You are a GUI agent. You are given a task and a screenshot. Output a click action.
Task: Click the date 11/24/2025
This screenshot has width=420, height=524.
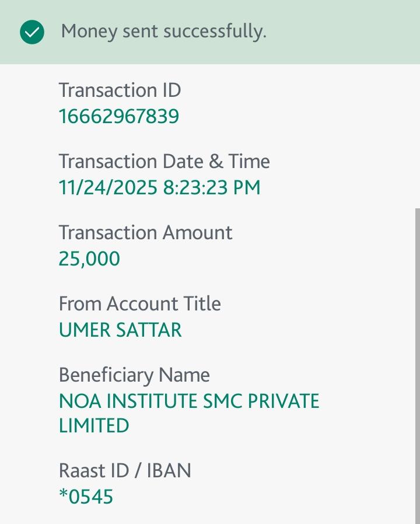108,188
